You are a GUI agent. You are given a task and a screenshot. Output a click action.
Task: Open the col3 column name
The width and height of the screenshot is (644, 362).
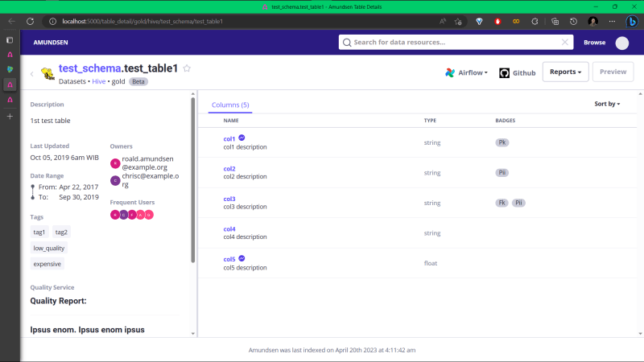click(x=229, y=199)
